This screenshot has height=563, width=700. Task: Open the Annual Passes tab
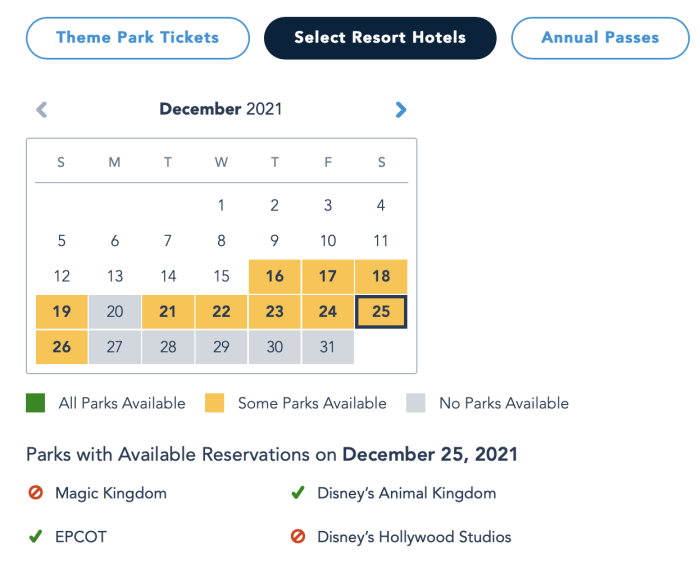click(x=600, y=38)
